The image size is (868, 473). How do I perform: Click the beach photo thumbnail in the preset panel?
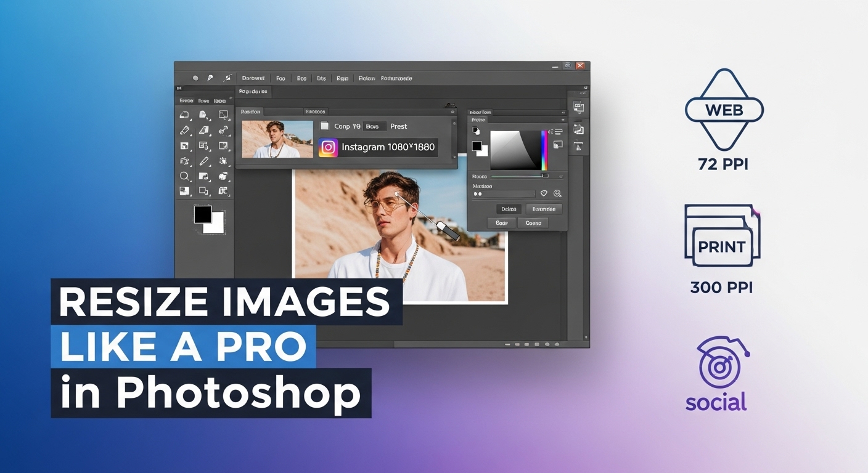point(277,139)
